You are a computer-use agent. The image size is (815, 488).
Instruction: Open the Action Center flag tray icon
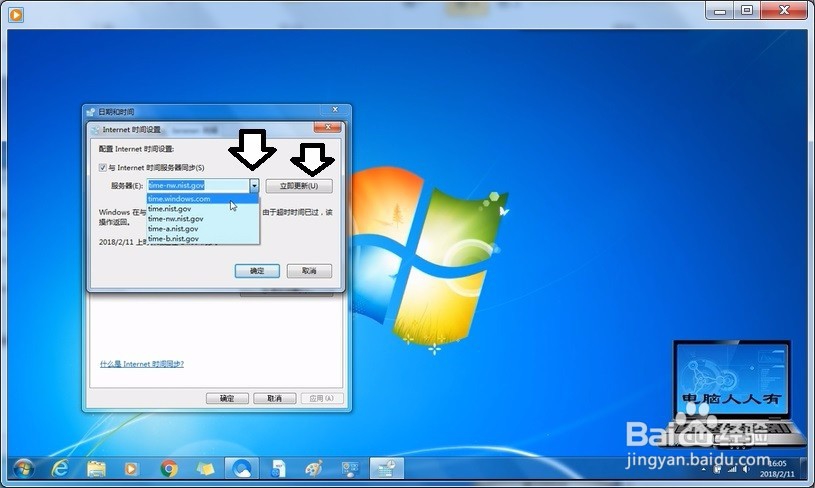(x=717, y=470)
